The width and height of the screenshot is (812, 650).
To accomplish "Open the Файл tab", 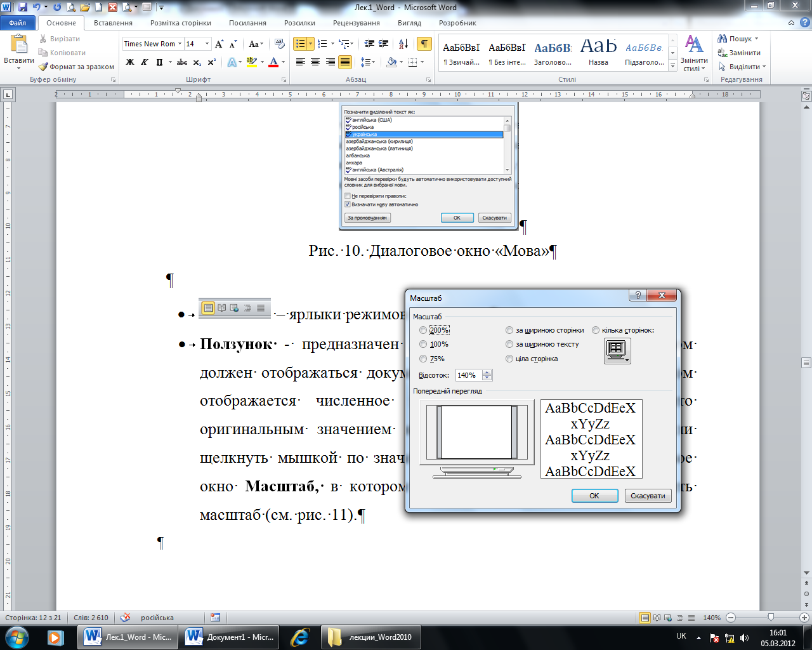I will [18, 23].
